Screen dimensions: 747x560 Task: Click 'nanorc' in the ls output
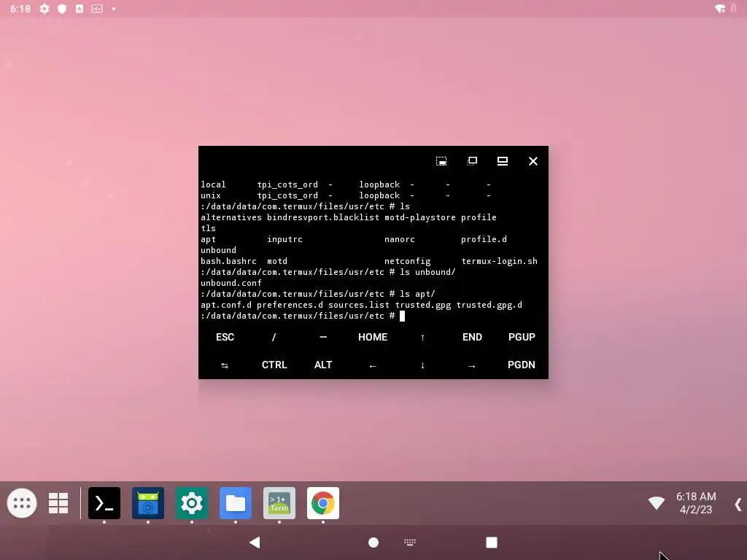pyautogui.click(x=400, y=239)
